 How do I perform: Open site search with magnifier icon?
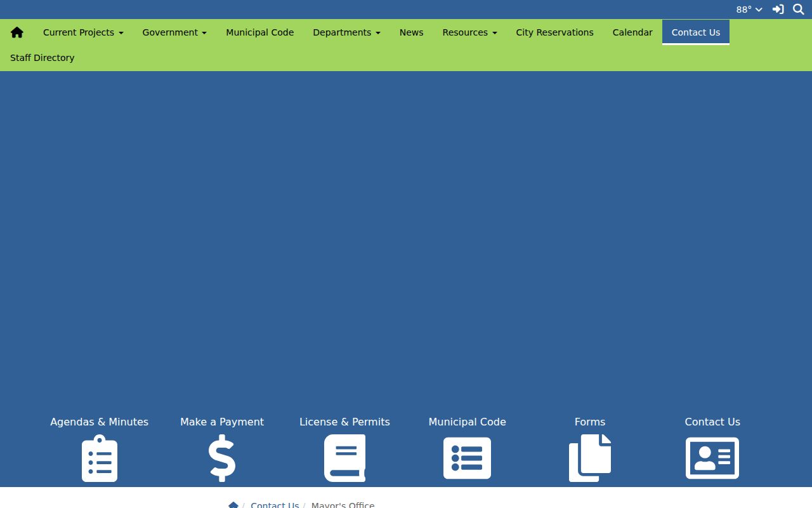pyautogui.click(x=799, y=10)
